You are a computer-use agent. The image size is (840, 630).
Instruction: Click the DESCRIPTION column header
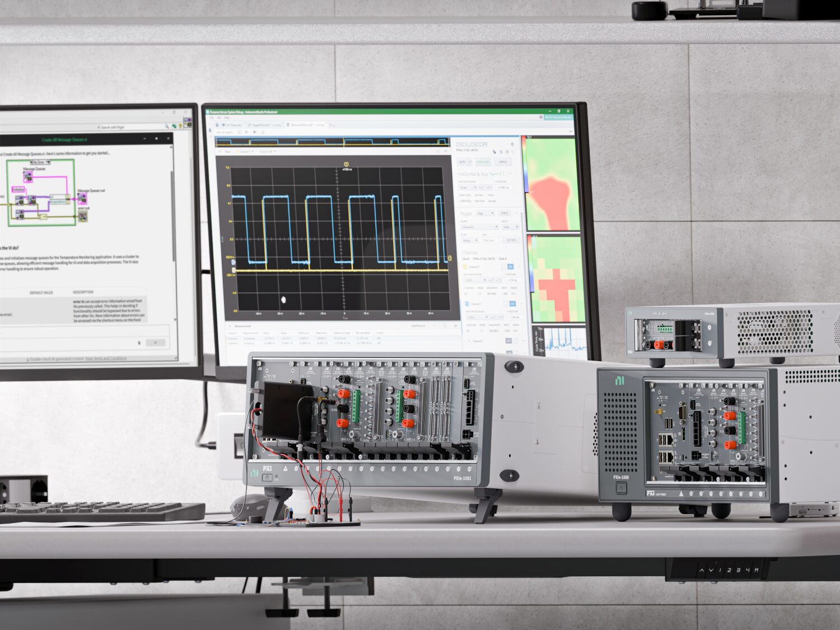point(83,292)
